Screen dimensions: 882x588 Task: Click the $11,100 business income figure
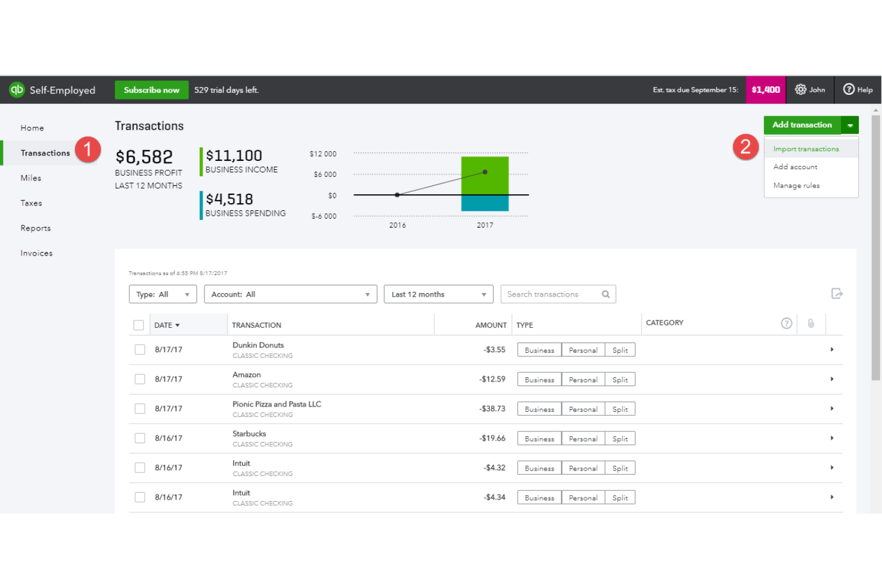click(234, 155)
